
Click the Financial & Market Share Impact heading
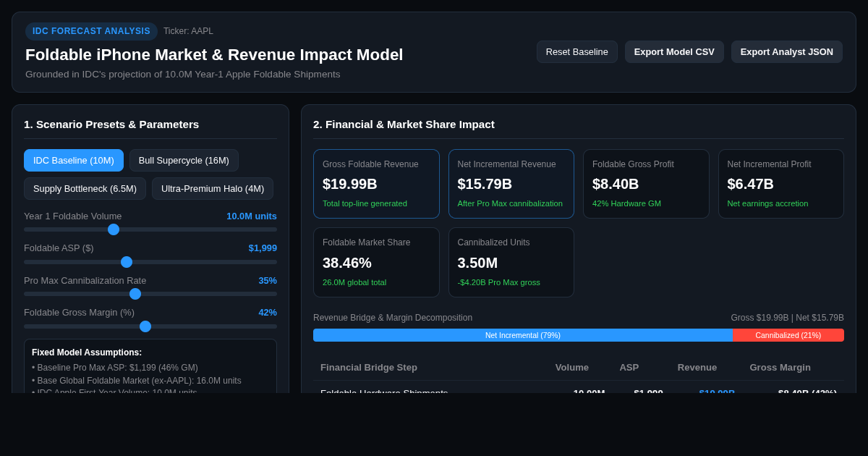[404, 124]
